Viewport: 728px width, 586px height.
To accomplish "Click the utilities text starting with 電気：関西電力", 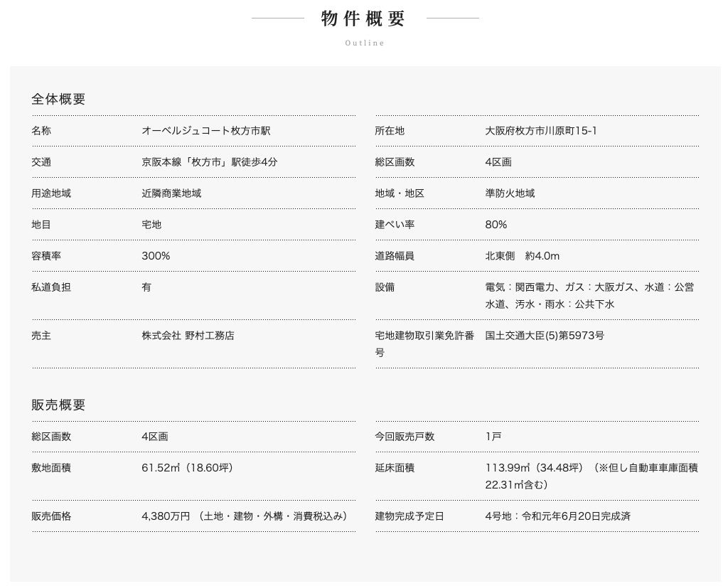I will [x=589, y=287].
